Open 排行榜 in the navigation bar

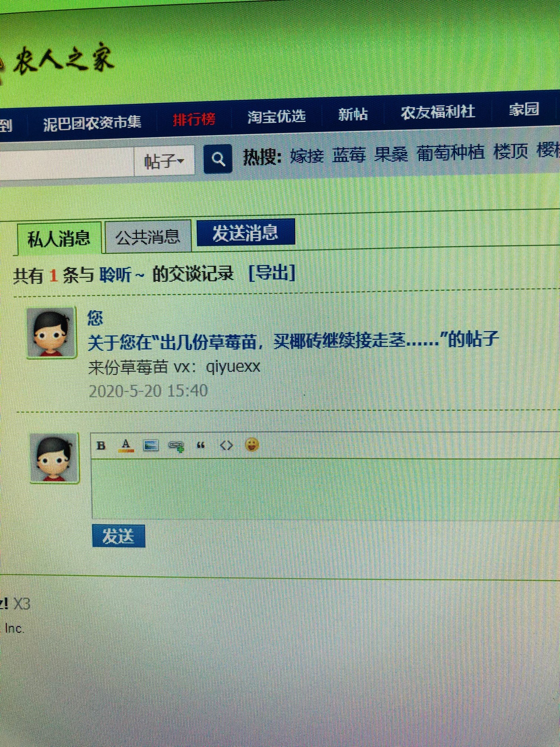click(x=194, y=120)
